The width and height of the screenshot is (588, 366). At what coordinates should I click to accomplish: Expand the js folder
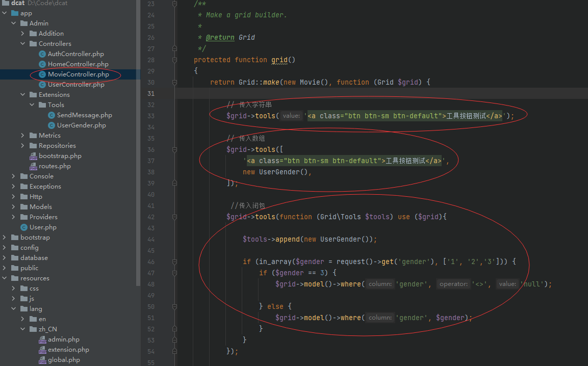tap(13, 299)
